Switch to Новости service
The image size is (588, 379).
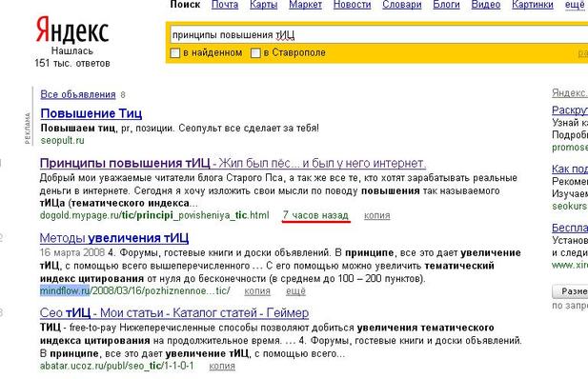352,5
